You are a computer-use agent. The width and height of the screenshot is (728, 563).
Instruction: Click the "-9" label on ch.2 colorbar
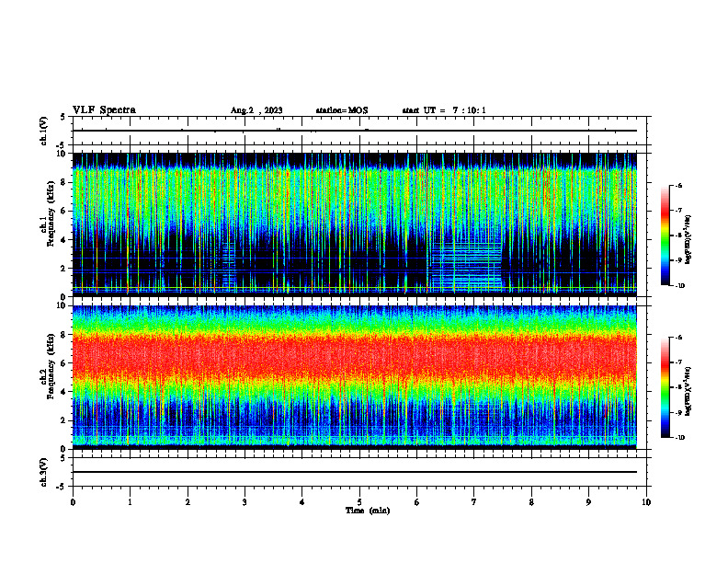point(678,412)
